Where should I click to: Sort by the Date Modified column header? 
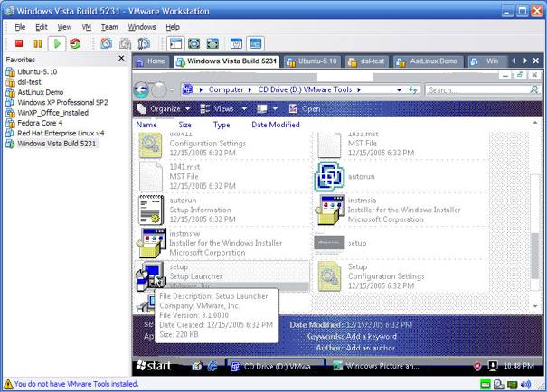pyautogui.click(x=276, y=125)
